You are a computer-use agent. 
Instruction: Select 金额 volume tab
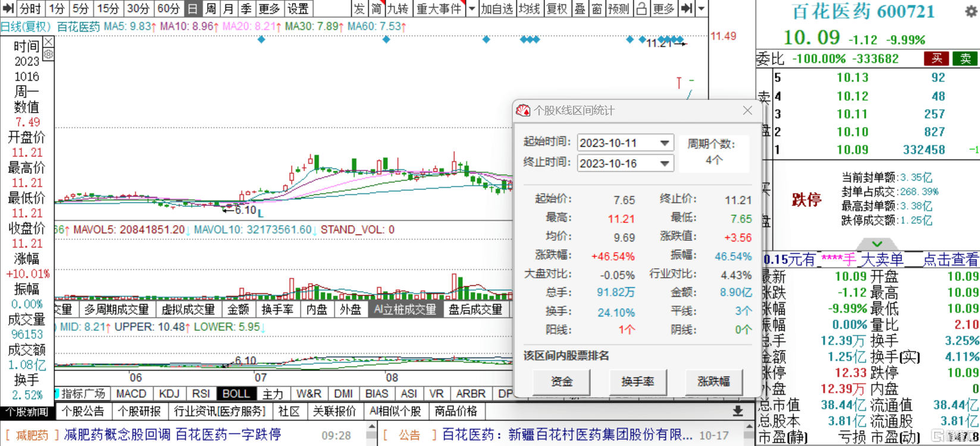click(x=238, y=309)
